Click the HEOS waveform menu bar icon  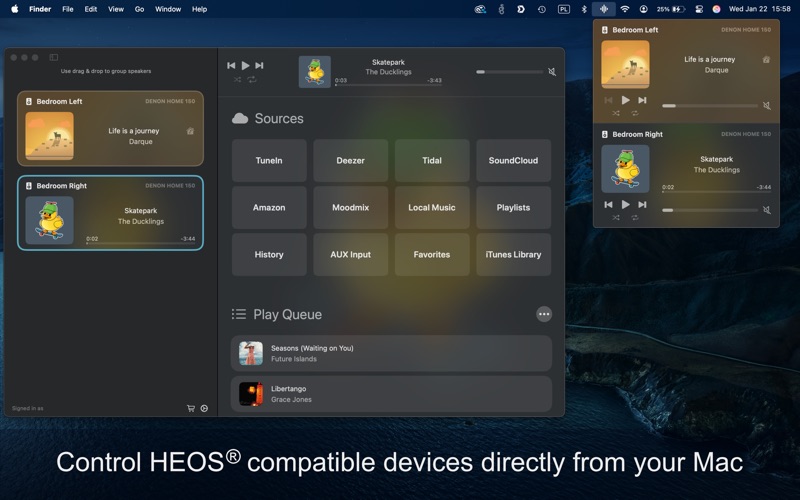point(604,9)
